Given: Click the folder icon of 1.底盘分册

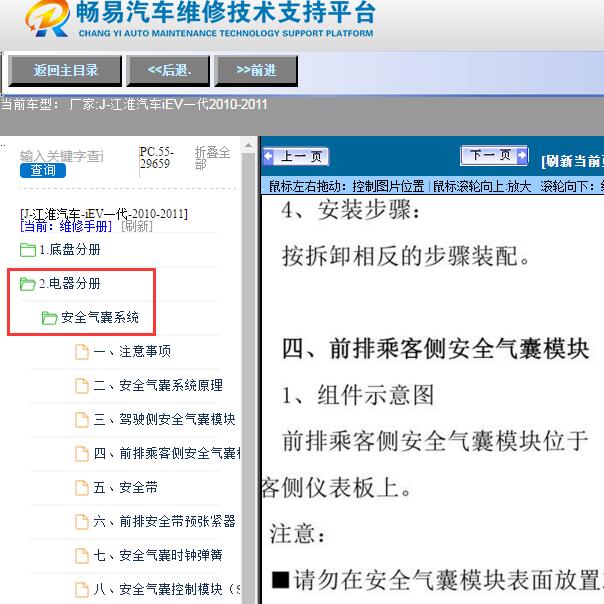Looking at the screenshot, I should point(28,250).
